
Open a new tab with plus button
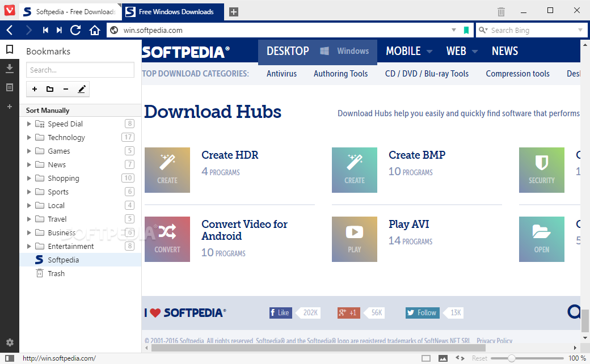coord(234,12)
